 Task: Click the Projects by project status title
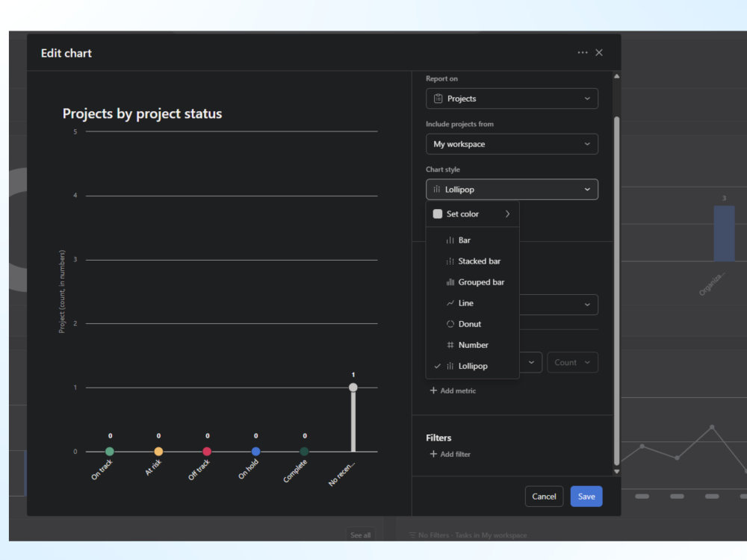[142, 113]
